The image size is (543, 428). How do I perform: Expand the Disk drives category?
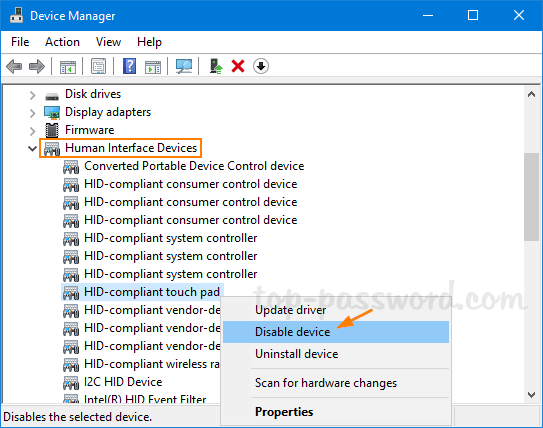click(33, 95)
